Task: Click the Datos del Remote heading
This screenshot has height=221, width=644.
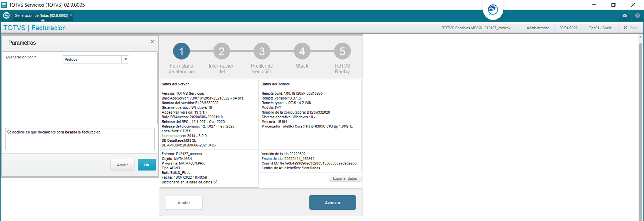Action: (275, 84)
